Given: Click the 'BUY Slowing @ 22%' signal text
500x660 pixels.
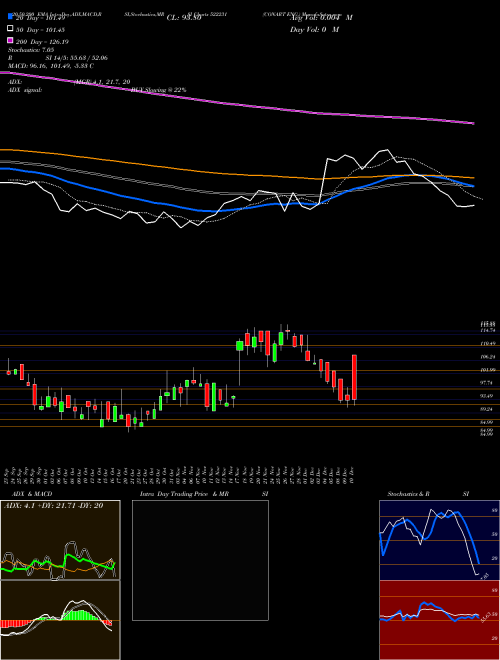Looking at the screenshot, I should [x=159, y=90].
